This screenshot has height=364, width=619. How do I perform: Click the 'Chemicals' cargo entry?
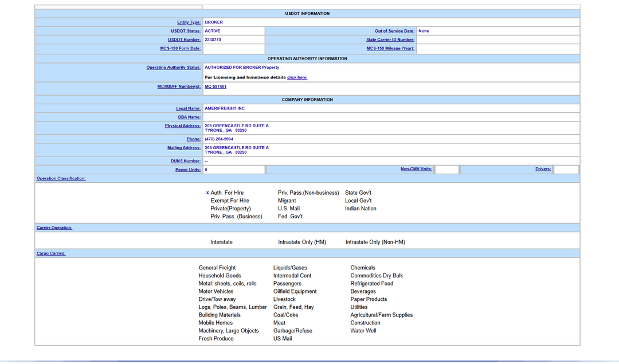(x=363, y=268)
